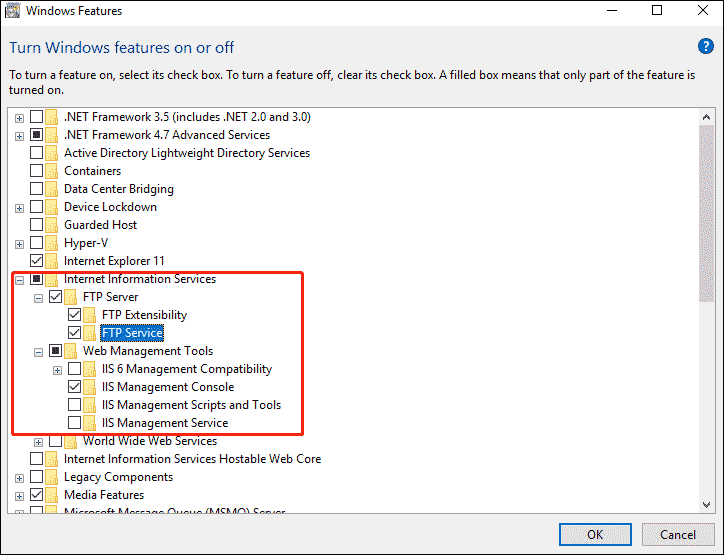Open the help question mark icon
This screenshot has width=724, height=555.
pyautogui.click(x=706, y=46)
